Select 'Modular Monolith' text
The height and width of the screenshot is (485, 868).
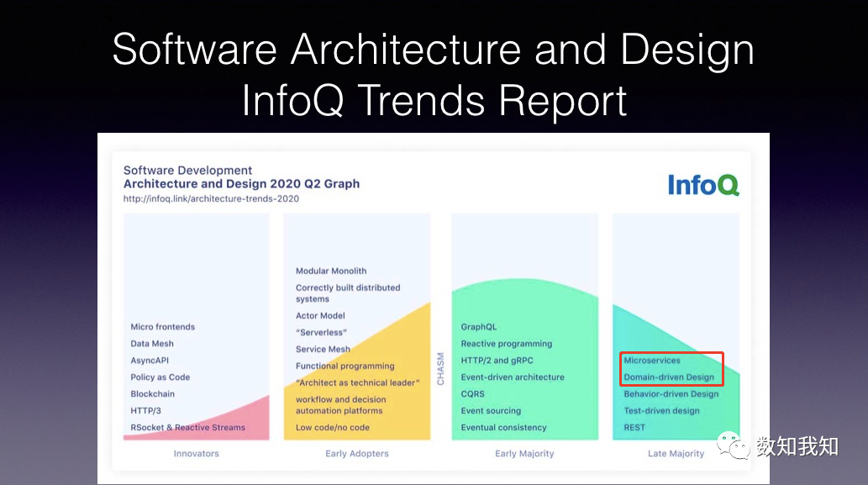pos(331,271)
